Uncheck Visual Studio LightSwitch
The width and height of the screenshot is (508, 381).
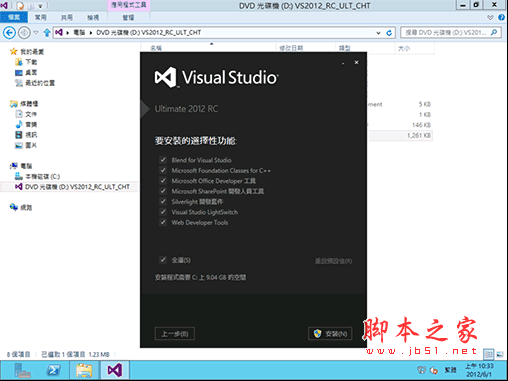pos(163,211)
